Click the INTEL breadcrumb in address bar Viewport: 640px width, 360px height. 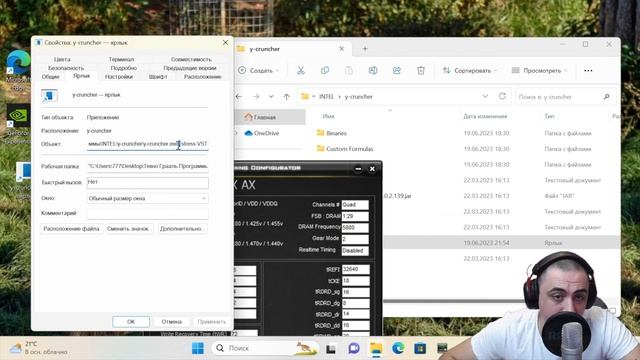[x=326, y=97]
